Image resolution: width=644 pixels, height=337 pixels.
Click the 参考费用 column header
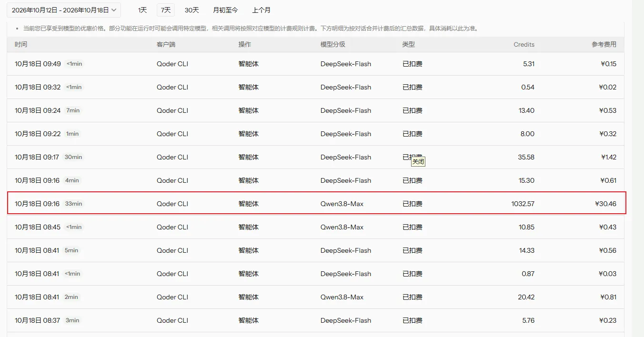click(x=604, y=45)
